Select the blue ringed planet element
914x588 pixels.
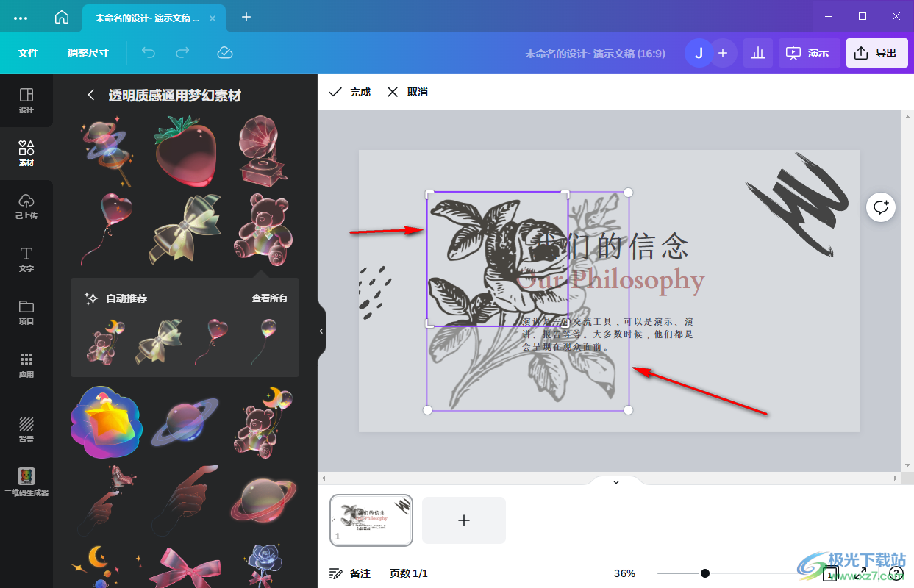[185, 423]
